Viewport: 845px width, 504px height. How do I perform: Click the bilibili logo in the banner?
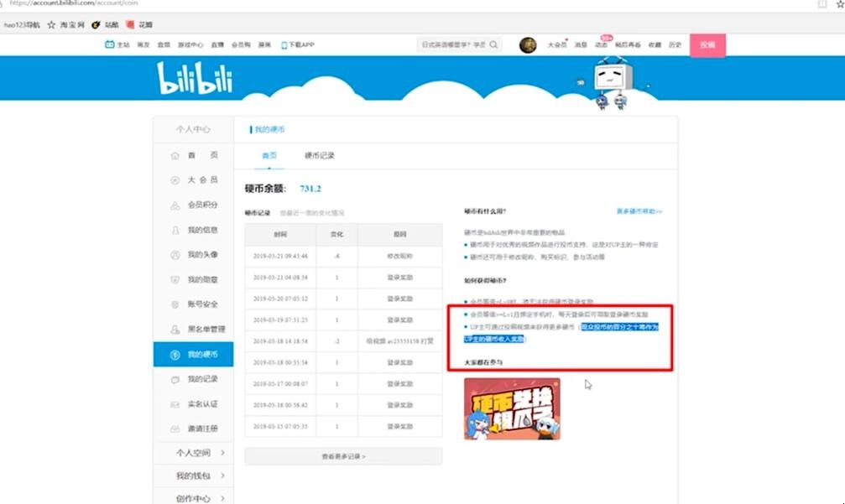pos(195,78)
